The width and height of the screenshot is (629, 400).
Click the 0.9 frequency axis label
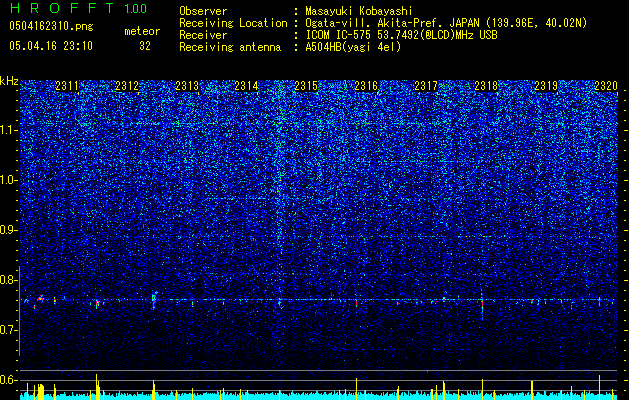tap(8, 230)
